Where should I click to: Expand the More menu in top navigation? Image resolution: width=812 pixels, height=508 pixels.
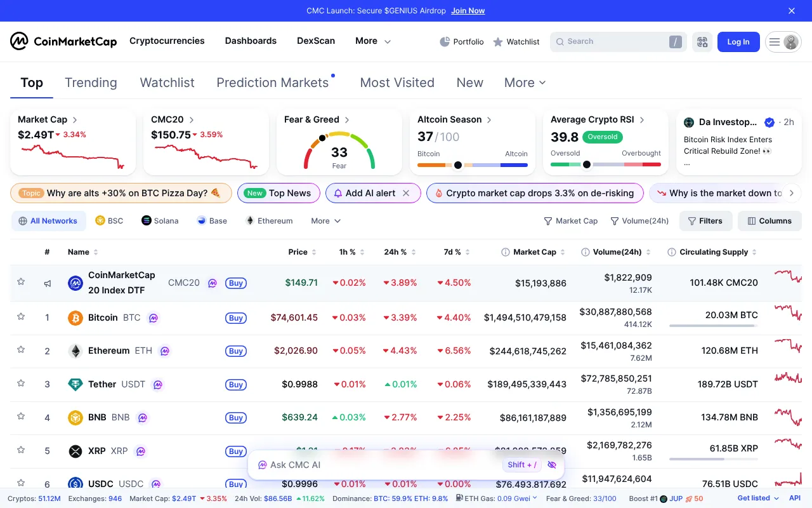(373, 41)
